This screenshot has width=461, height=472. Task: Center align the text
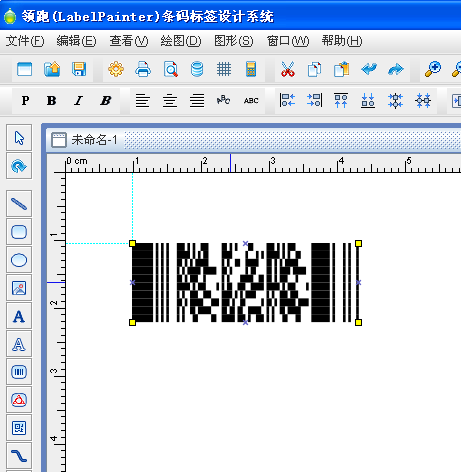170,100
